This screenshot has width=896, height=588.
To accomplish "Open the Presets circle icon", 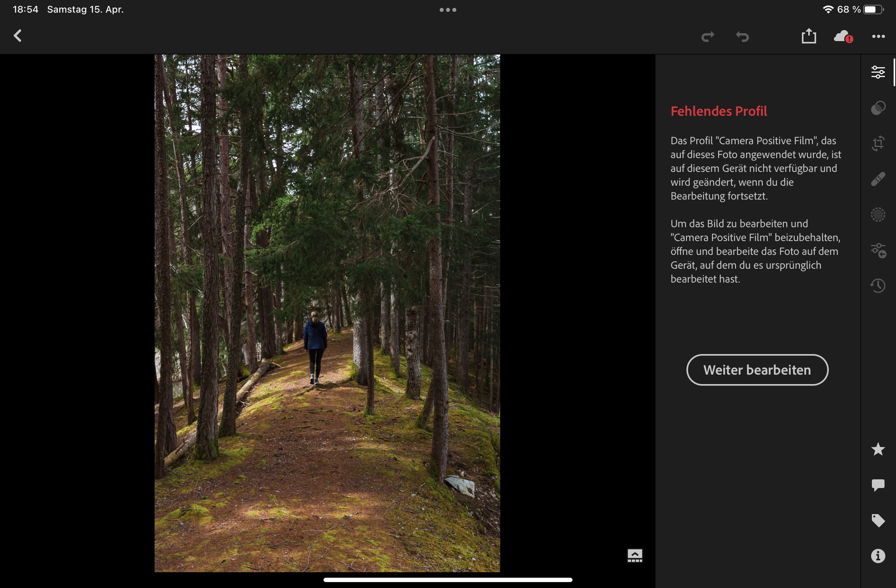I will coord(878,215).
